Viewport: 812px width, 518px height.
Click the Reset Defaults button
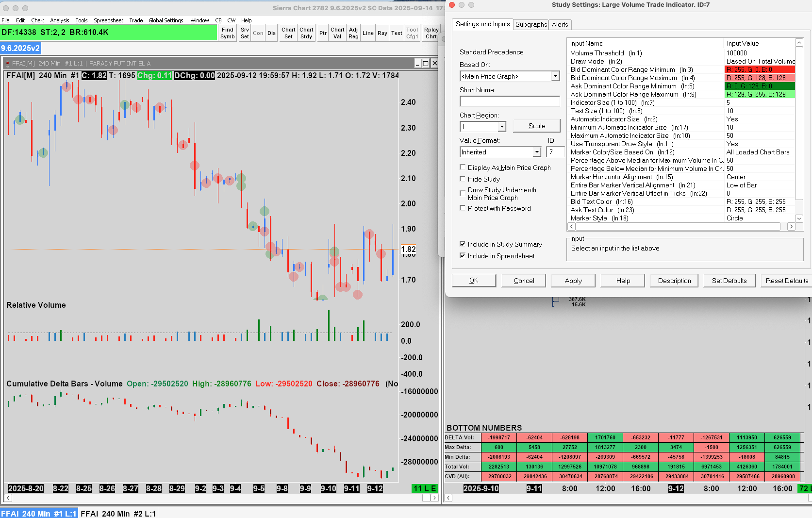787,281
